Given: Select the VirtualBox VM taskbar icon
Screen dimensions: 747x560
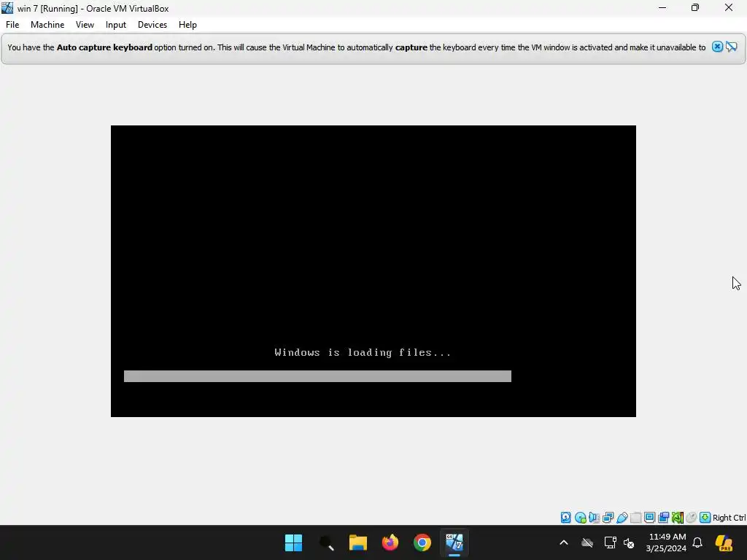Looking at the screenshot, I should (454, 542).
